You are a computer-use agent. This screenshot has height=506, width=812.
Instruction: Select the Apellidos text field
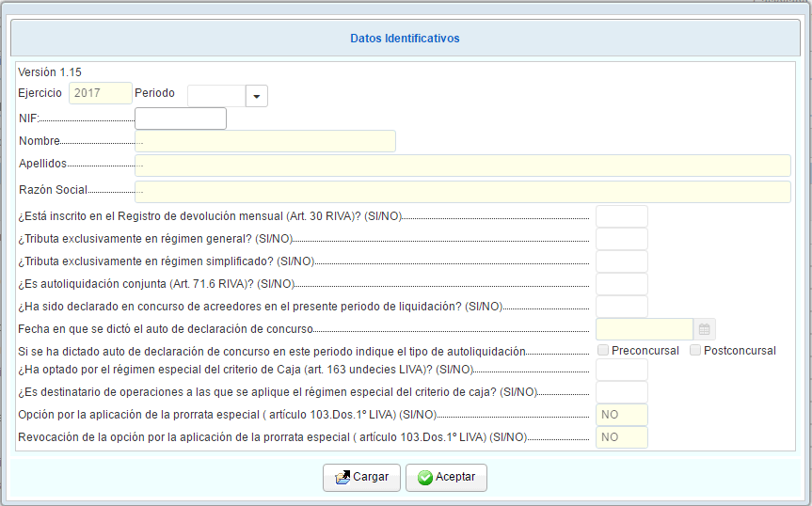(x=462, y=166)
